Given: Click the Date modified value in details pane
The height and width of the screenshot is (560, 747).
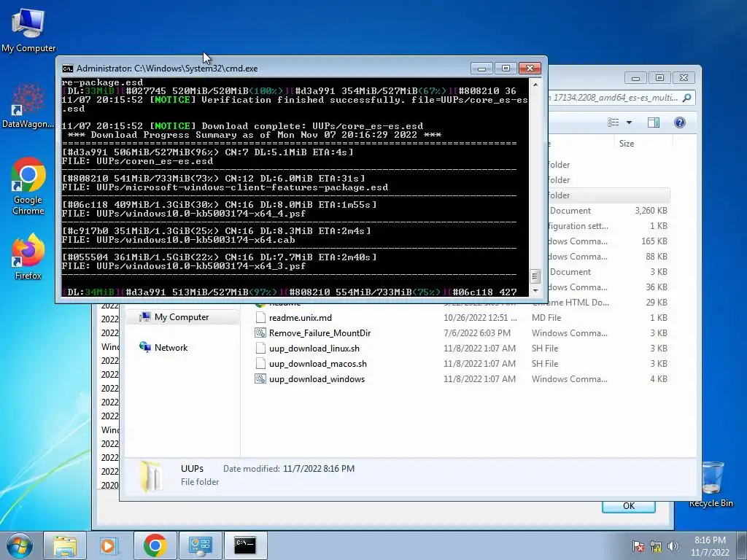Looking at the screenshot, I should 319,469.
